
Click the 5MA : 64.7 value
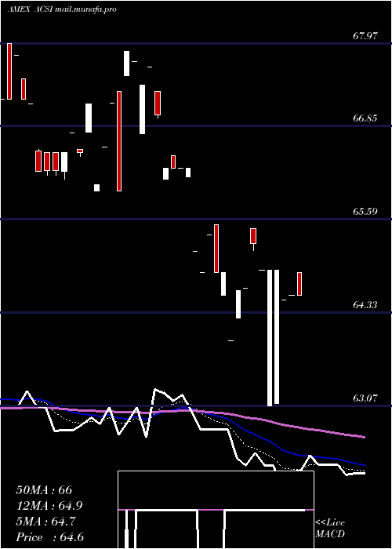(46, 522)
